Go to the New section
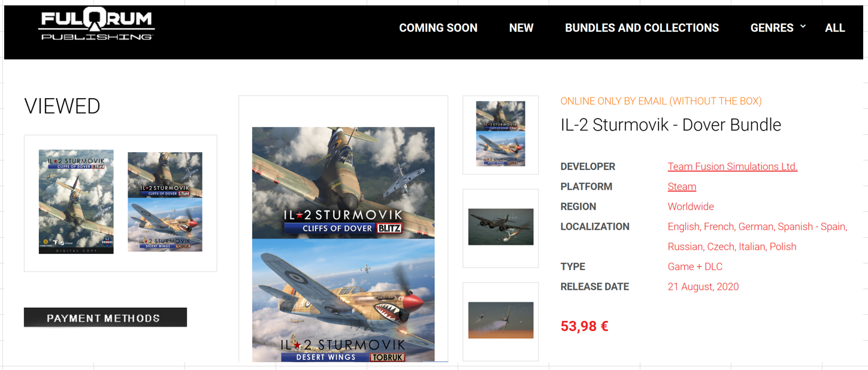This screenshot has height=370, width=868. pos(521,28)
